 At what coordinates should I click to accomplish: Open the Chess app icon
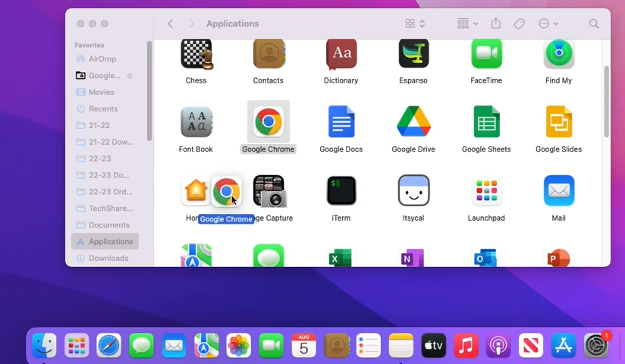click(196, 55)
